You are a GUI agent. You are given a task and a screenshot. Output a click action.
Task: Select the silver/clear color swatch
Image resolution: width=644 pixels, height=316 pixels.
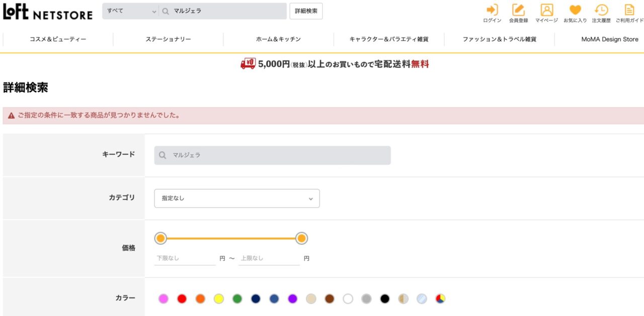pos(422,299)
